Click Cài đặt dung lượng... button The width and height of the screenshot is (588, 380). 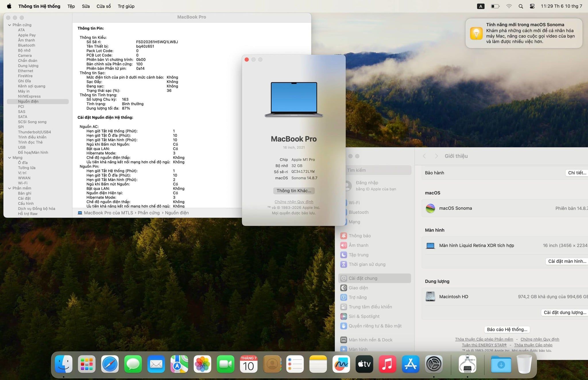(564, 312)
